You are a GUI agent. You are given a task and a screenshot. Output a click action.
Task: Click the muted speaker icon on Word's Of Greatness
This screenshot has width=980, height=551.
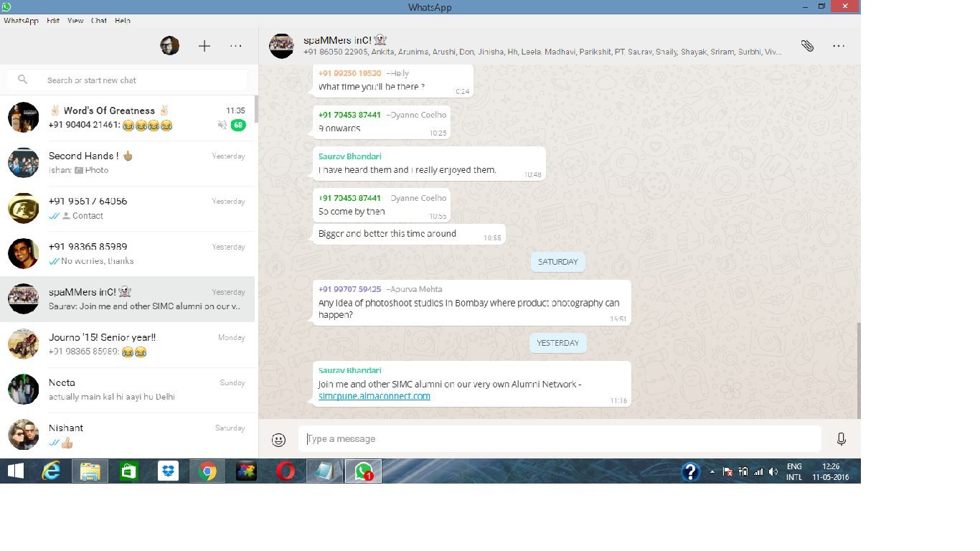(222, 125)
